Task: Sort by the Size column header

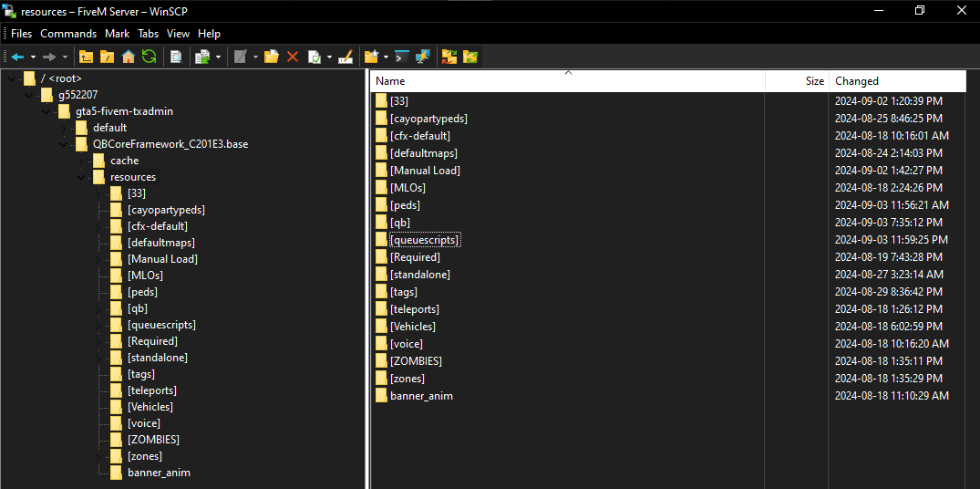Action: 797,81
